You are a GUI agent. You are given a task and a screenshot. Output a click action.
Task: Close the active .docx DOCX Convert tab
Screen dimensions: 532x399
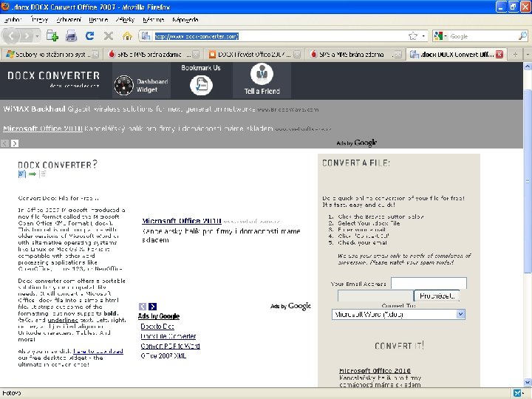(x=499, y=54)
